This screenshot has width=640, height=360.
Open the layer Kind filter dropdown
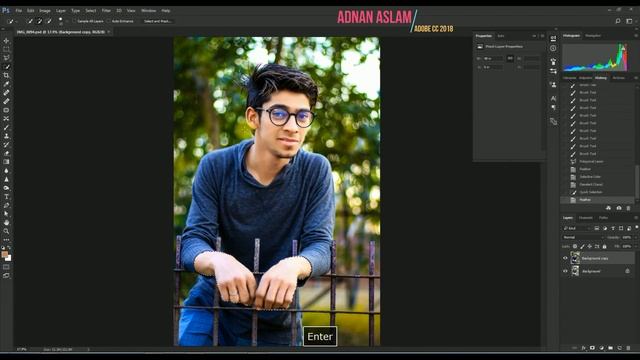[576, 228]
